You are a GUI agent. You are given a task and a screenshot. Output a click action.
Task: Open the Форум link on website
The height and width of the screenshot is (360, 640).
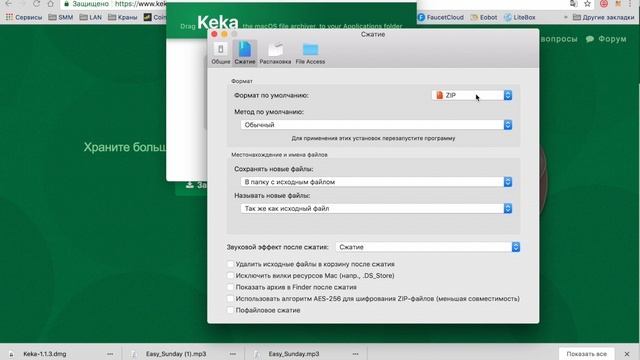point(606,39)
